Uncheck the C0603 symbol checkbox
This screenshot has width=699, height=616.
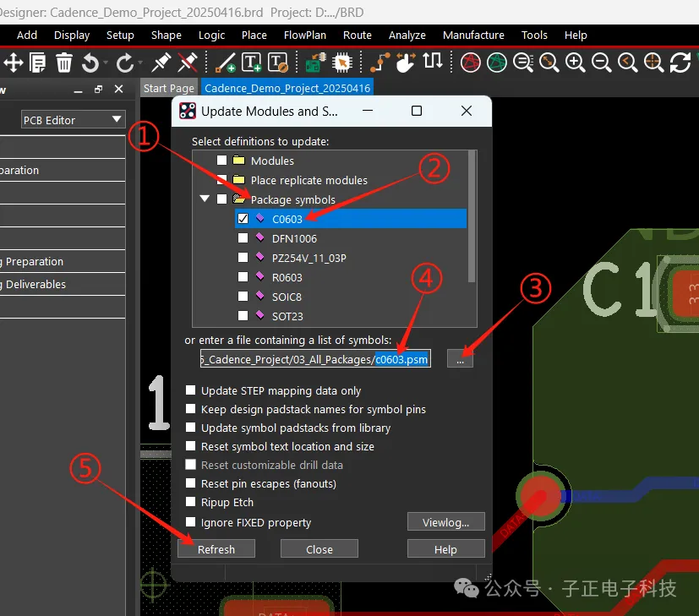pos(243,218)
